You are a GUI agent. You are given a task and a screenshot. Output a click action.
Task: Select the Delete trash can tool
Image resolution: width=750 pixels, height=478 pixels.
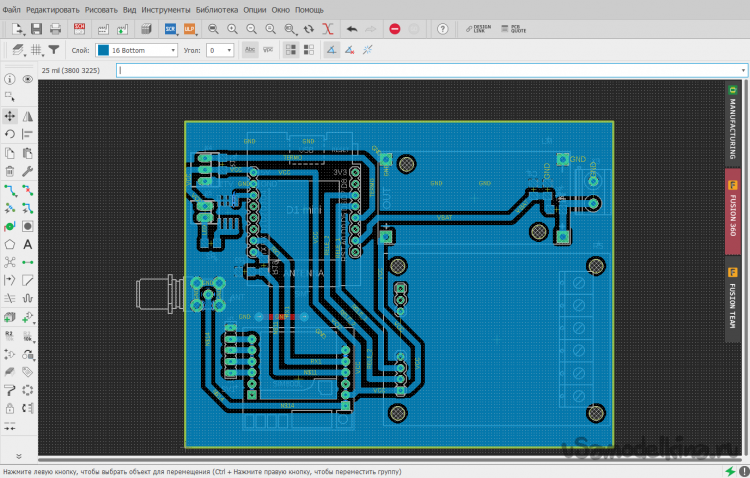10,171
